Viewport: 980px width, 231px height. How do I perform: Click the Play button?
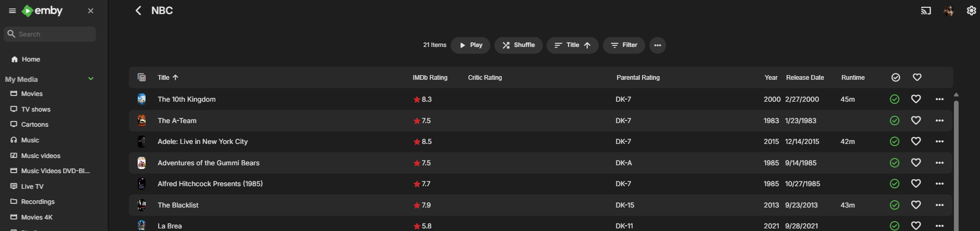click(x=470, y=45)
